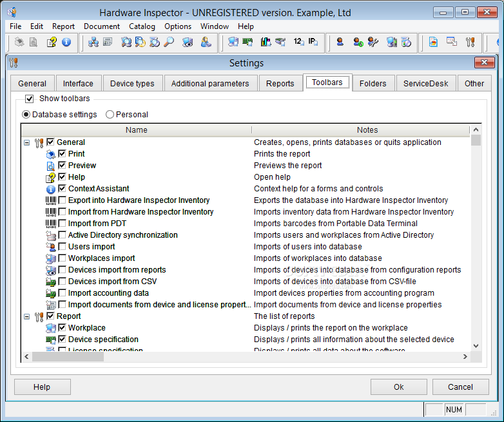
Task: Click the NUM indicator in status bar
Action: pos(454,410)
